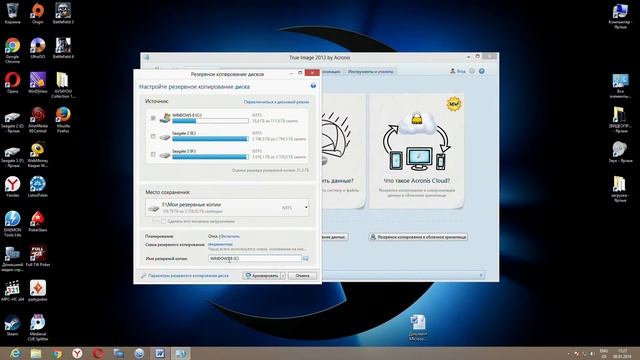640x360 pixels.
Task: Tick the Seagate 2 disk checkbox
Action: click(153, 136)
